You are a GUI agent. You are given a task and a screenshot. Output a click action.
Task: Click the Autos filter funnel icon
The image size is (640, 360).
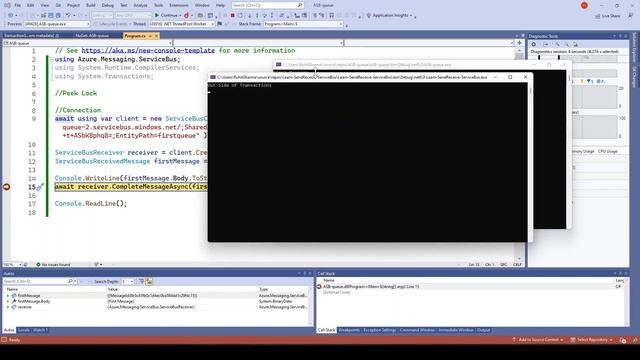[x=141, y=281]
